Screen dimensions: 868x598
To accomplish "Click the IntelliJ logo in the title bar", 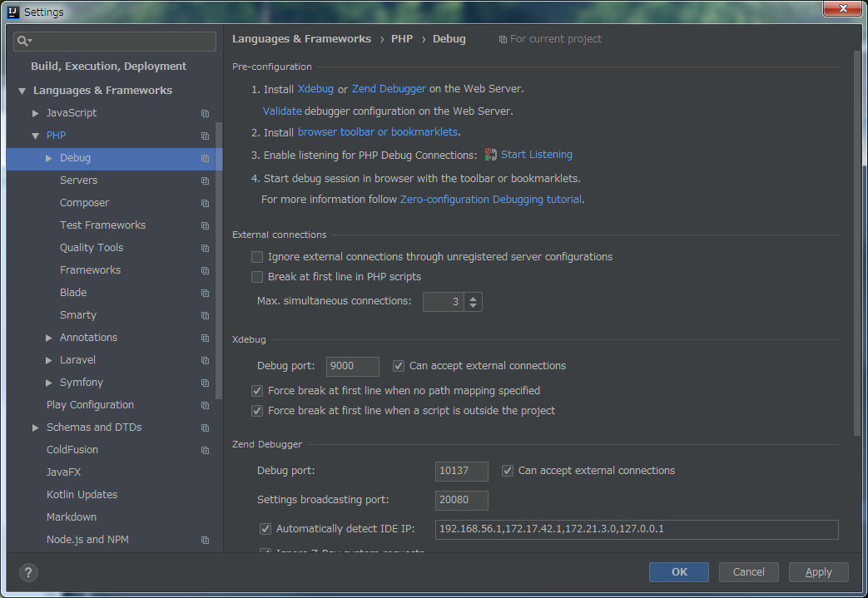I will [x=14, y=12].
